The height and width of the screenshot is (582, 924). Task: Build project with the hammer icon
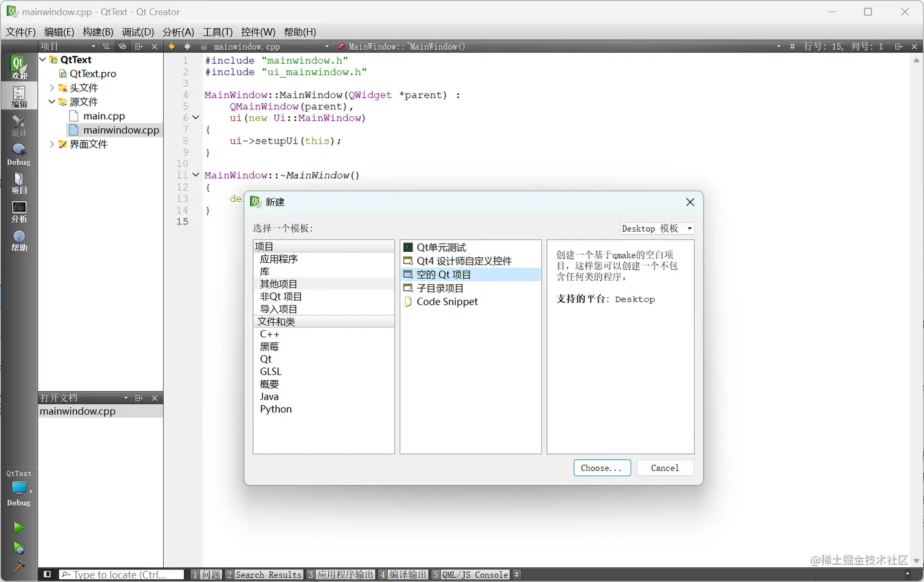(x=19, y=566)
